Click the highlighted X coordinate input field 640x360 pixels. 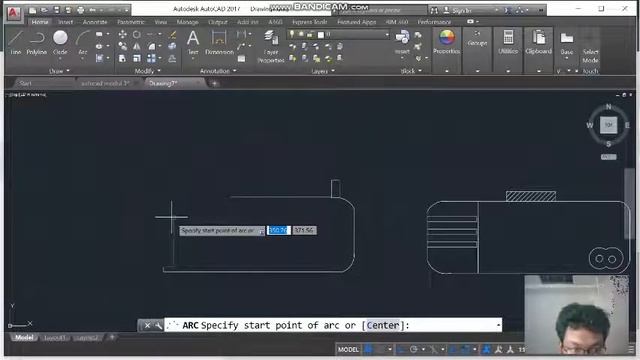click(279, 230)
